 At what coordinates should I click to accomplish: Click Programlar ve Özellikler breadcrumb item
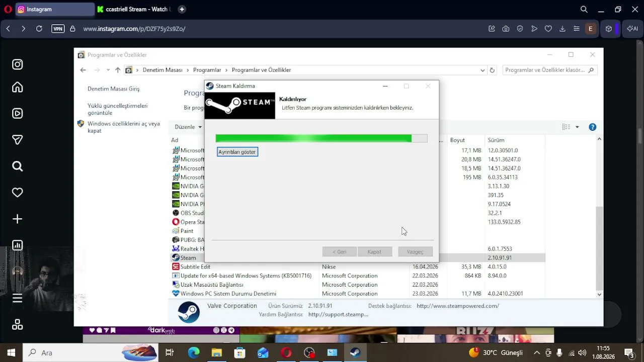261,70
